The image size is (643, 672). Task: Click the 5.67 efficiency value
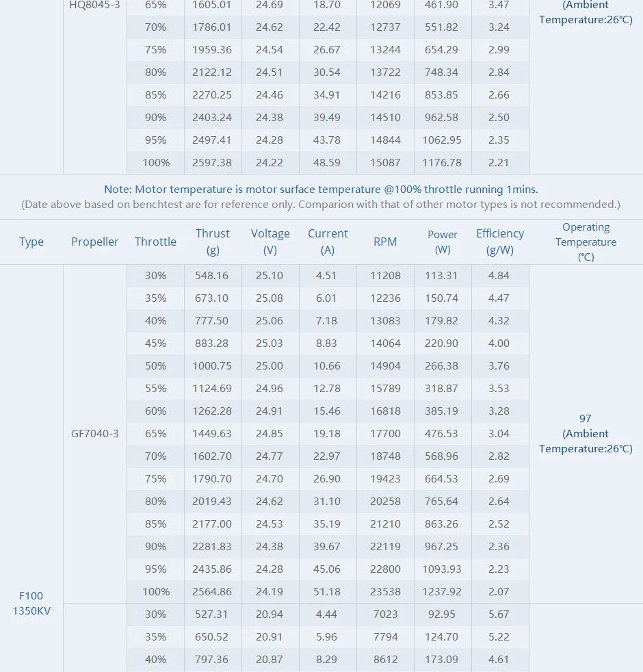coord(499,615)
